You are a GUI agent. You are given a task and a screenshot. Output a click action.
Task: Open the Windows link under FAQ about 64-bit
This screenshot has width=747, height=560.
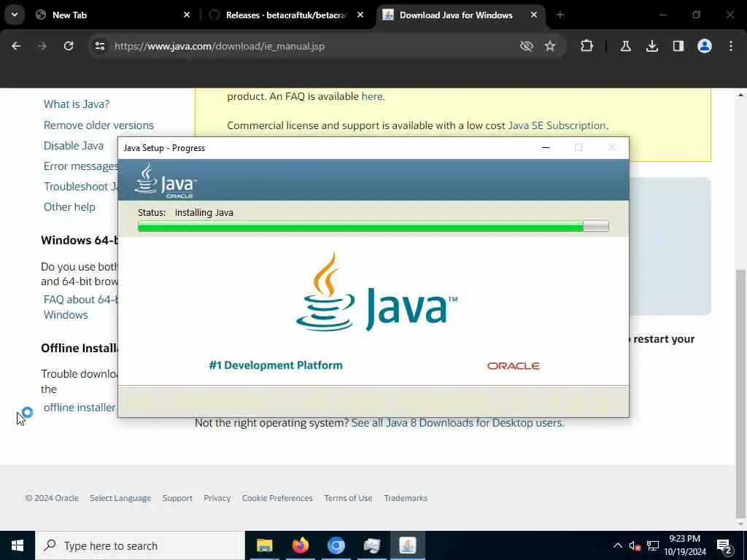(66, 315)
